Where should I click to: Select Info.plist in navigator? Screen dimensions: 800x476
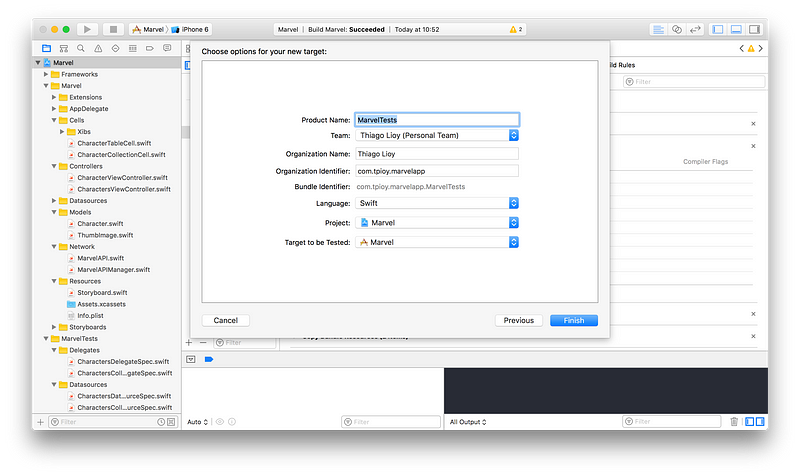(90, 316)
